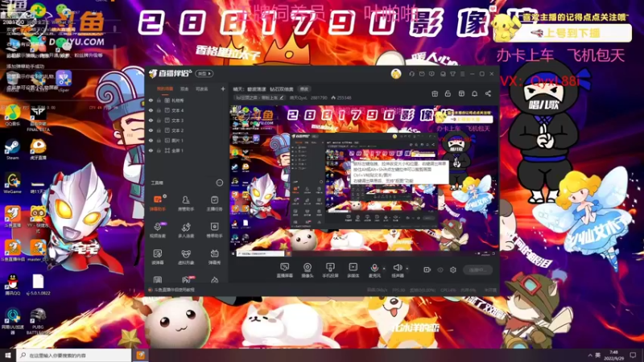This screenshot has height=362, width=644.
Task: Toggle lock on 文本 4 layer
Action: (159, 110)
